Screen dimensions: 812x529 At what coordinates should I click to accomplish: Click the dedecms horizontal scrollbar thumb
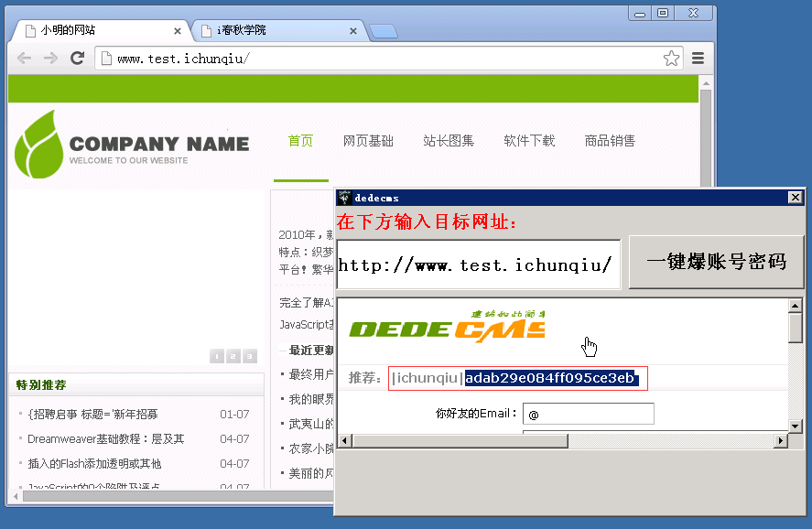[x=460, y=441]
